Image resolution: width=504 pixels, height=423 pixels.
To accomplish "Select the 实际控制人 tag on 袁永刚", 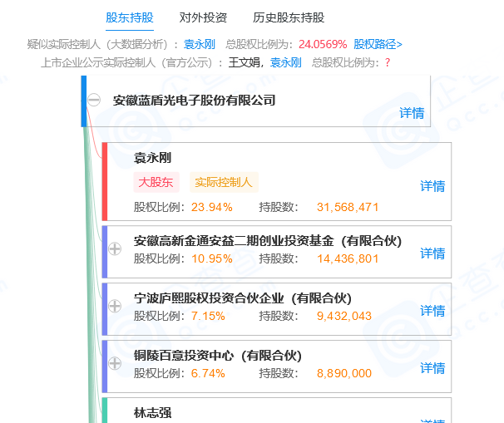I will 224,182.
